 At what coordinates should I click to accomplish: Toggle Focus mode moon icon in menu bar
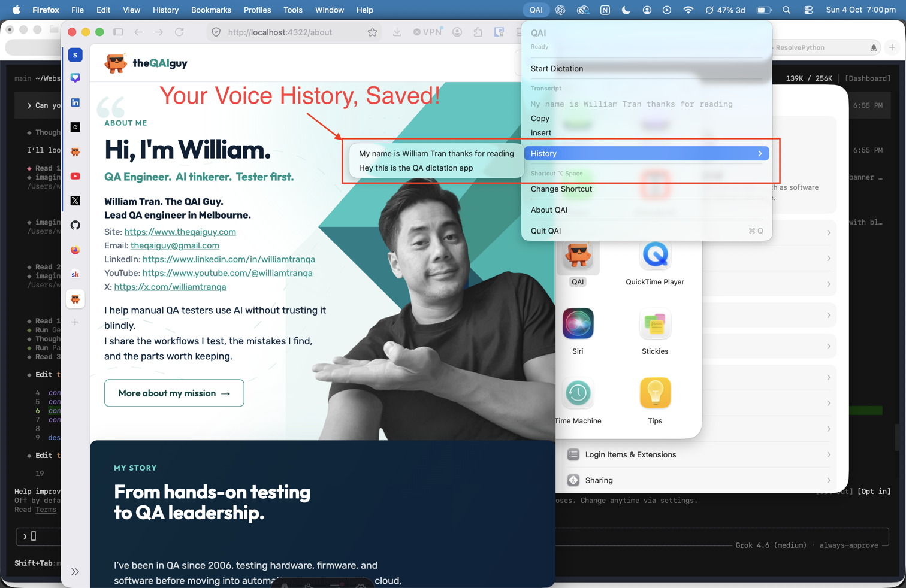[x=626, y=10]
